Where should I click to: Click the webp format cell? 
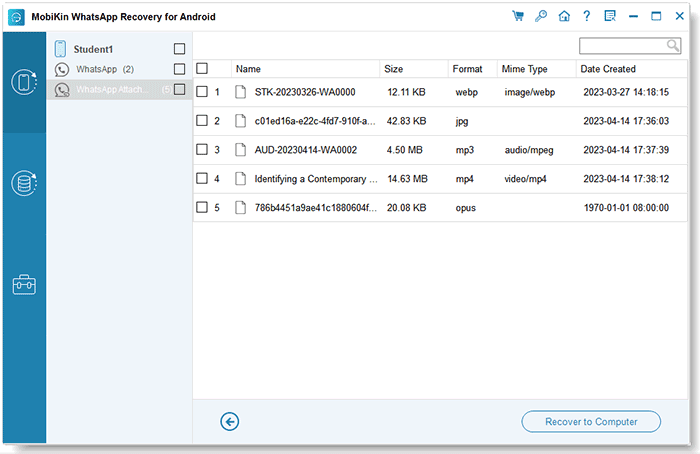pos(467,92)
